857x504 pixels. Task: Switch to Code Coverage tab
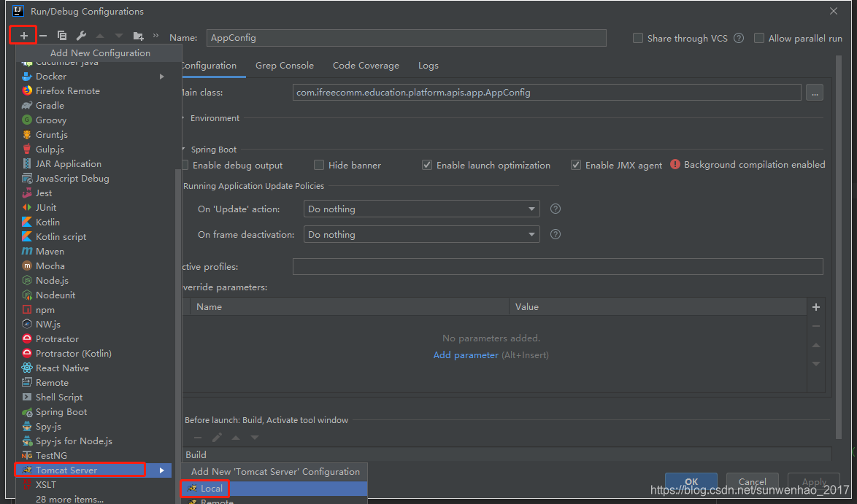tap(366, 66)
